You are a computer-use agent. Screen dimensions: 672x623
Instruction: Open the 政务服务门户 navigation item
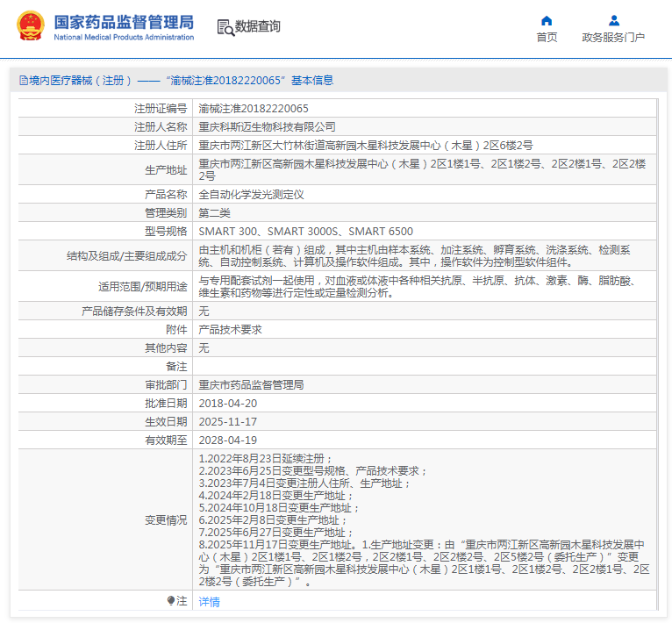point(613,37)
